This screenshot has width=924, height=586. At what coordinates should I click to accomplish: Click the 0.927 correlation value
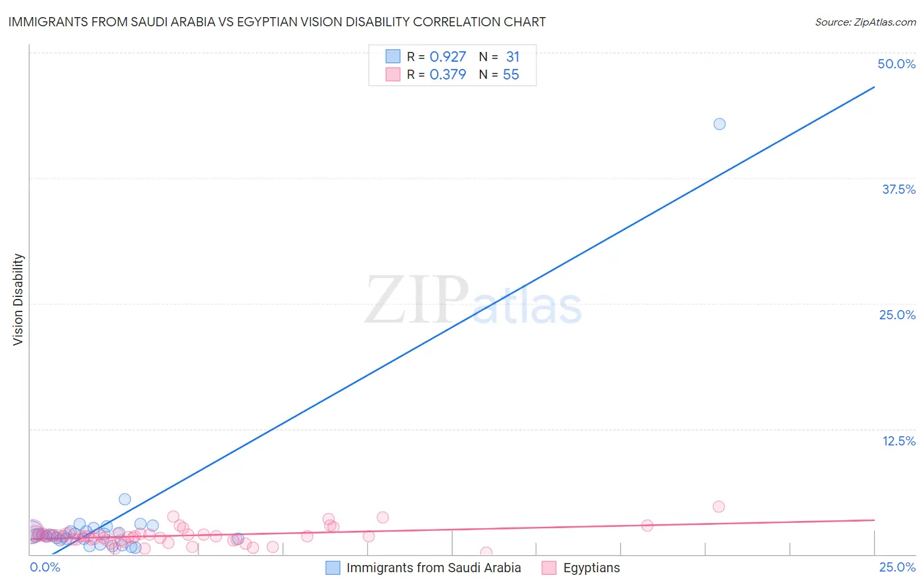click(x=448, y=56)
